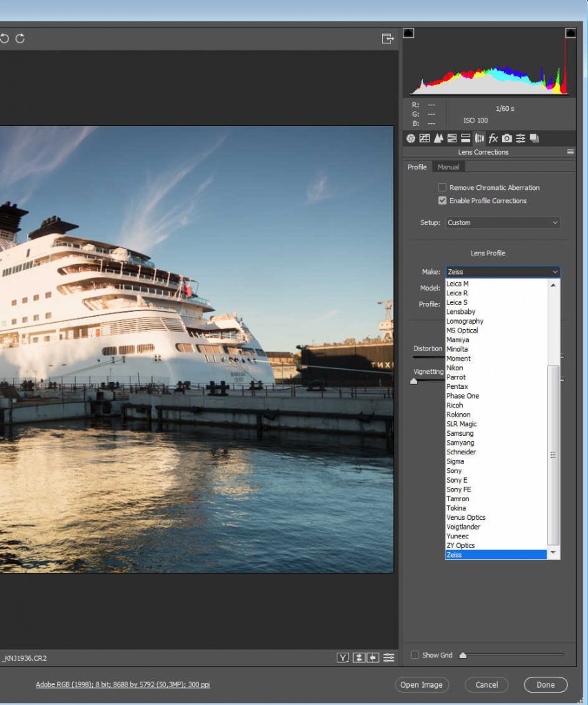Open the Effects fx panel
The height and width of the screenshot is (705, 588).
click(x=493, y=138)
